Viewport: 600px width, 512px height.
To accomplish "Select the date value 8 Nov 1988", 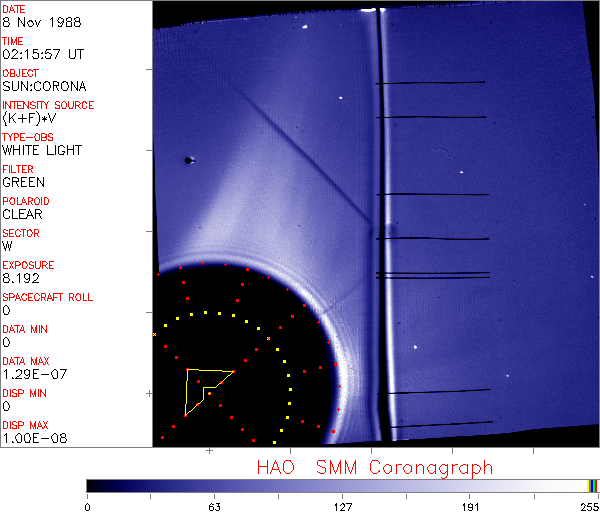I will click(x=42, y=22).
